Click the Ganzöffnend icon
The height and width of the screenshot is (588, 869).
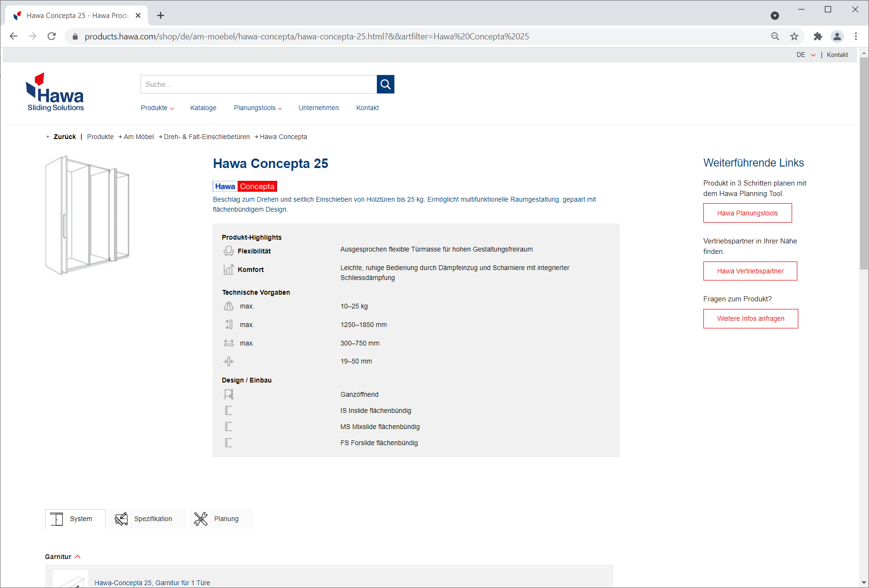coord(228,394)
